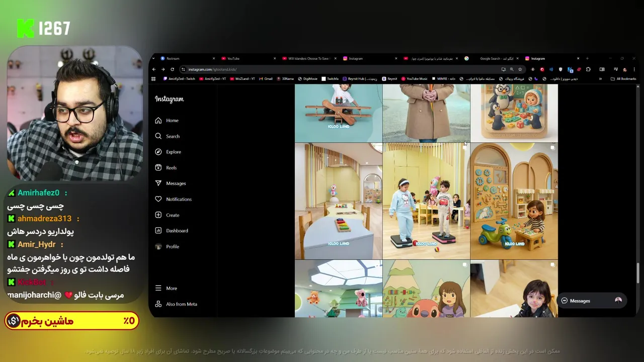Reload the Instagram page
Viewport: 644px width, 362px height.
172,69
